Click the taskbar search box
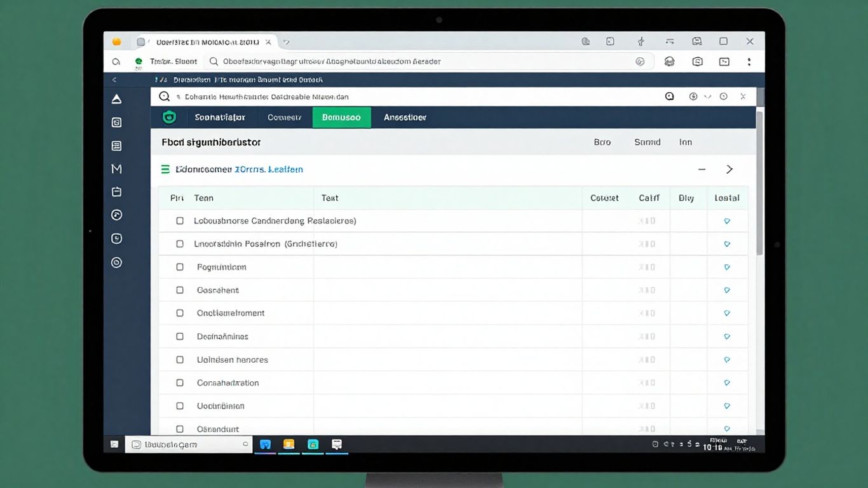The height and width of the screenshot is (488, 868). click(189, 445)
